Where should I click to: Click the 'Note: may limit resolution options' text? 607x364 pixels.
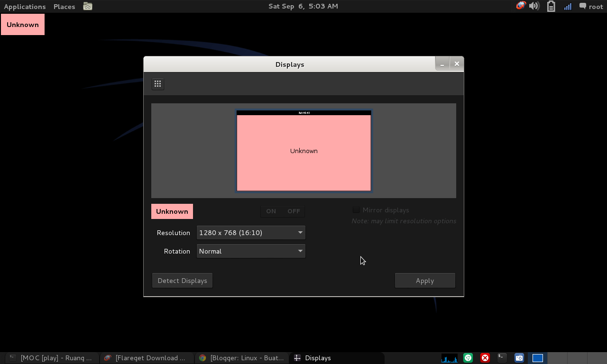pyautogui.click(x=404, y=221)
